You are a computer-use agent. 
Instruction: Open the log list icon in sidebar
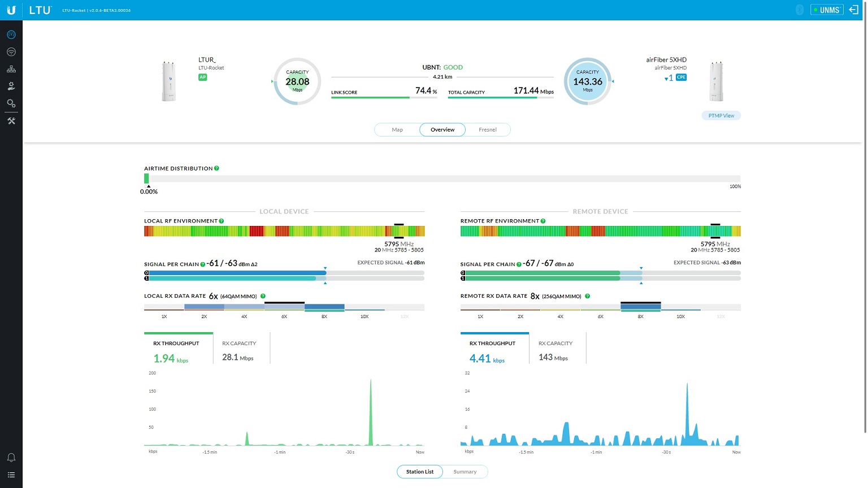(11, 475)
